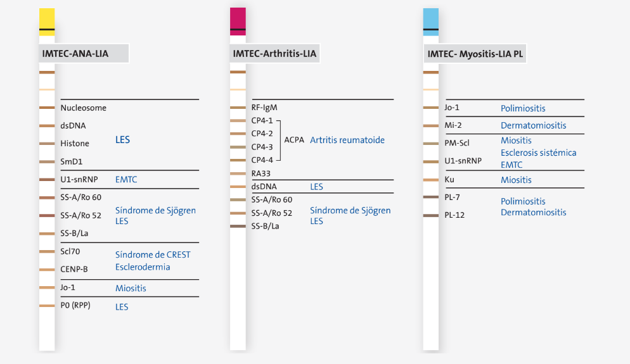Click the RF-IgM band label
Screen dimensions: 630x364
264,108
